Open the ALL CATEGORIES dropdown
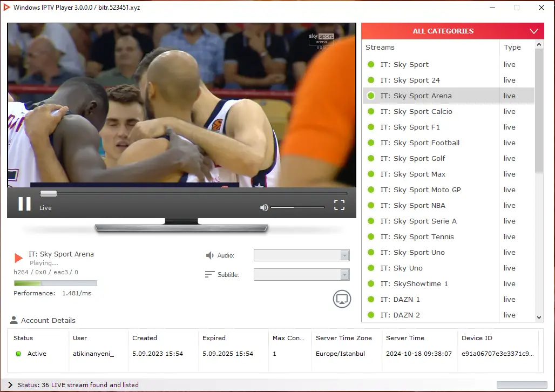This screenshot has height=392, width=555. 452,31
